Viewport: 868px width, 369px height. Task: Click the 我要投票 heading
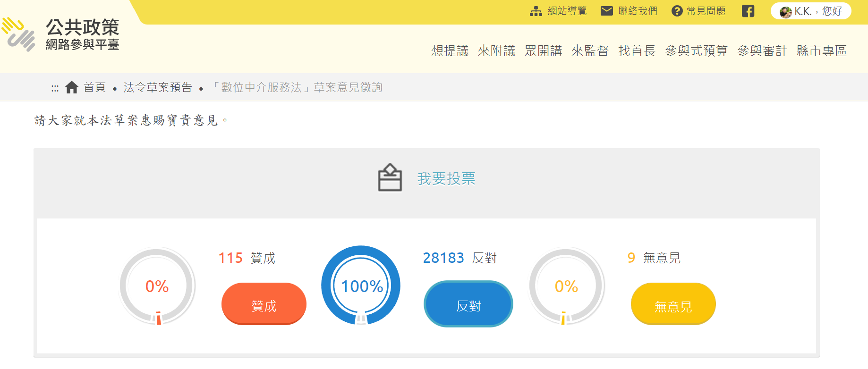[x=446, y=179]
